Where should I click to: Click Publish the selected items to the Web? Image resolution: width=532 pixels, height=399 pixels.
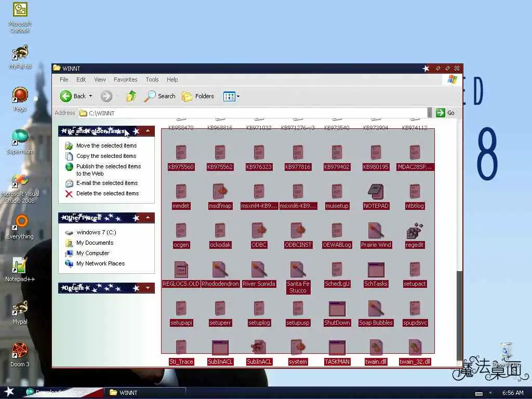click(103, 170)
